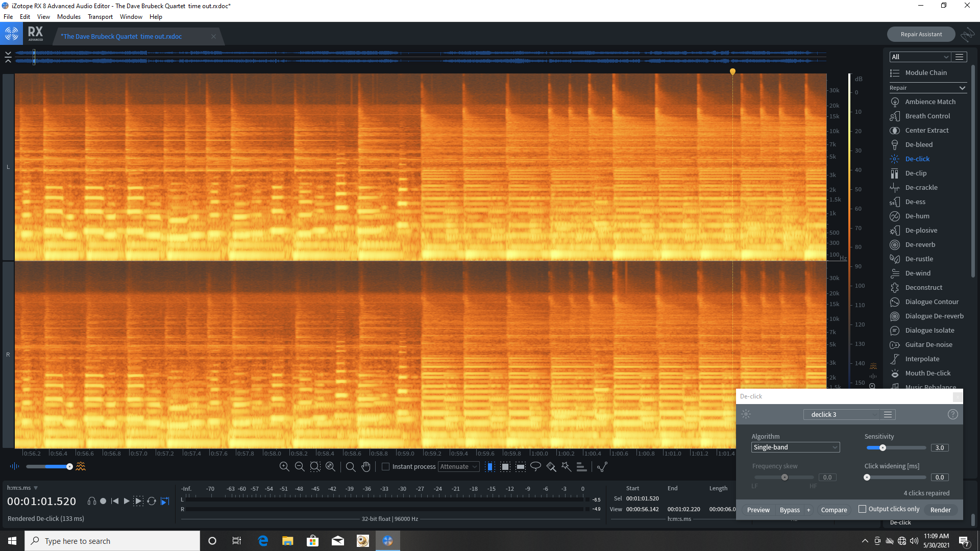The image size is (980, 551).
Task: Open the De-wind module
Action: coord(911,273)
